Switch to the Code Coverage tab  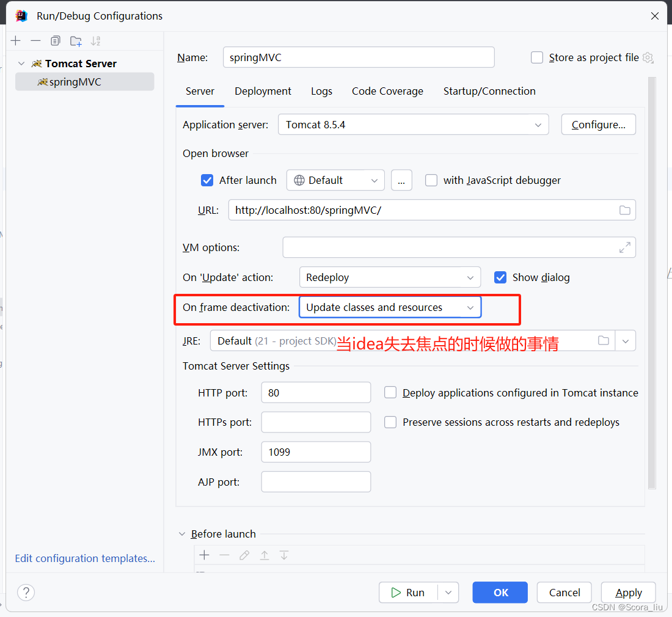[x=387, y=91]
